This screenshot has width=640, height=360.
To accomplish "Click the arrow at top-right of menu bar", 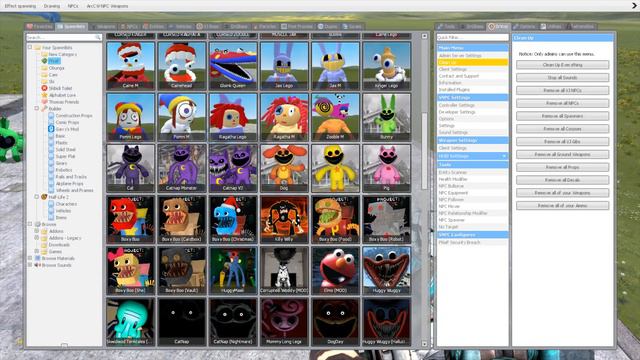I will [635, 5].
